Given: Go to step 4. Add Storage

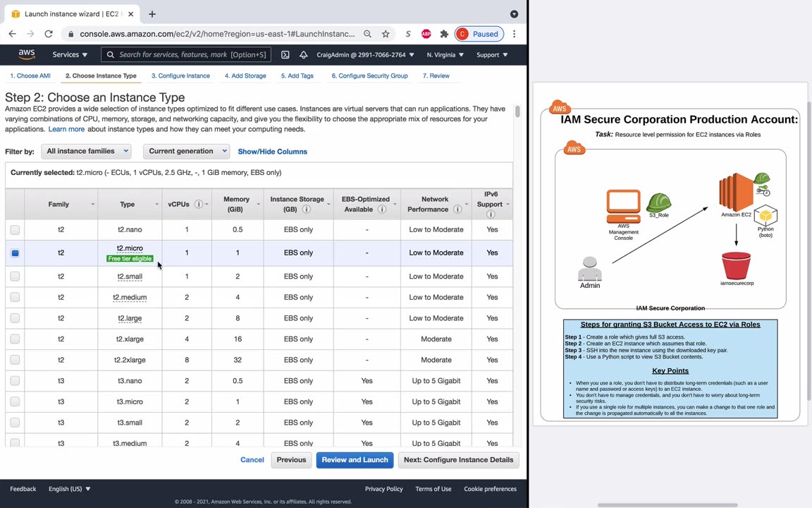Looking at the screenshot, I should pos(245,75).
